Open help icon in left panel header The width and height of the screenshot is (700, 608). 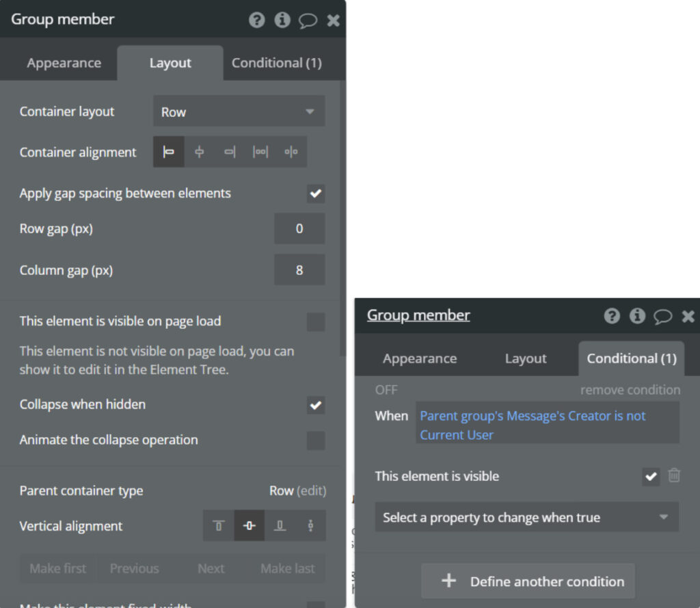click(256, 20)
